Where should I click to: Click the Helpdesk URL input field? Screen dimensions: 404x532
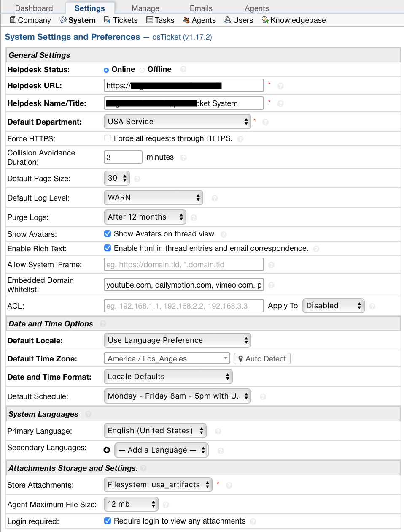pos(184,85)
